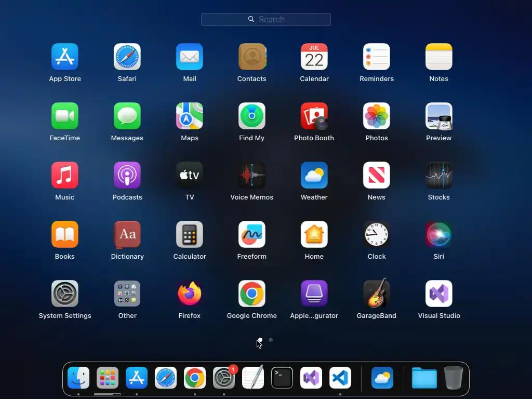Open the Notes app
The width and height of the screenshot is (532, 399).
pos(438,57)
